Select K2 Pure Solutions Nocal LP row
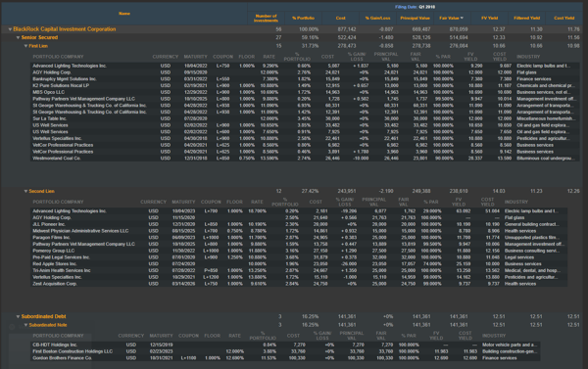The height and width of the screenshot is (369, 588). pos(305,86)
